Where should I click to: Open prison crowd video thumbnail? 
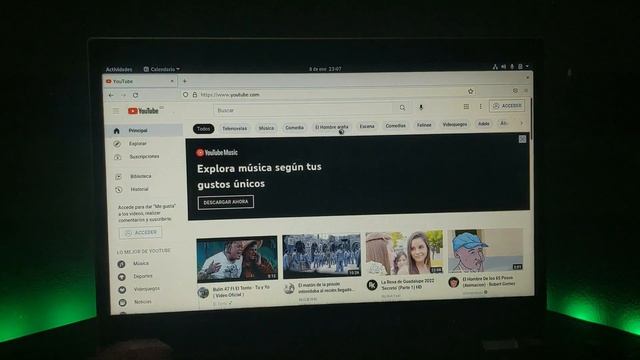(322, 256)
